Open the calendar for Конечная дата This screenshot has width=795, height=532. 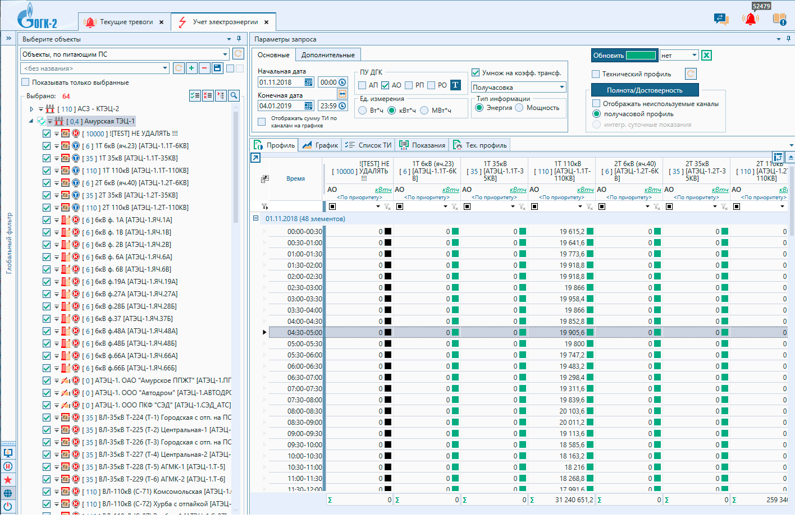pyautogui.click(x=308, y=106)
